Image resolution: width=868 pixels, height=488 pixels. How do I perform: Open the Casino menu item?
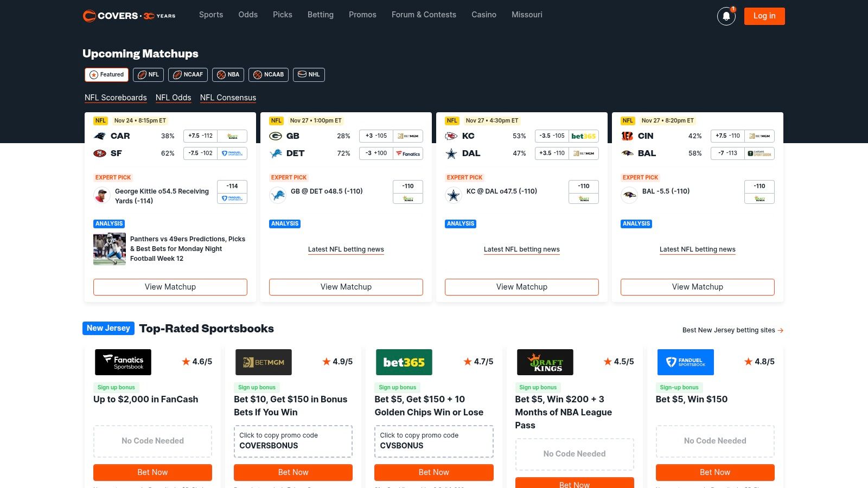point(484,15)
